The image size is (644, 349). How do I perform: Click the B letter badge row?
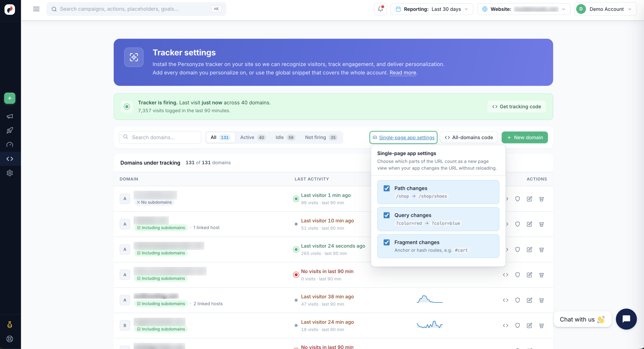pyautogui.click(x=125, y=326)
